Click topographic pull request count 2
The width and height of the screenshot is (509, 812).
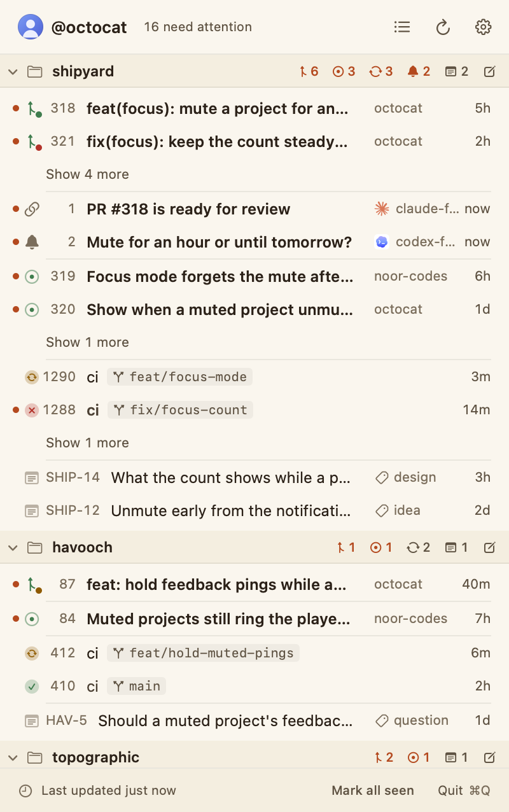click(x=384, y=757)
